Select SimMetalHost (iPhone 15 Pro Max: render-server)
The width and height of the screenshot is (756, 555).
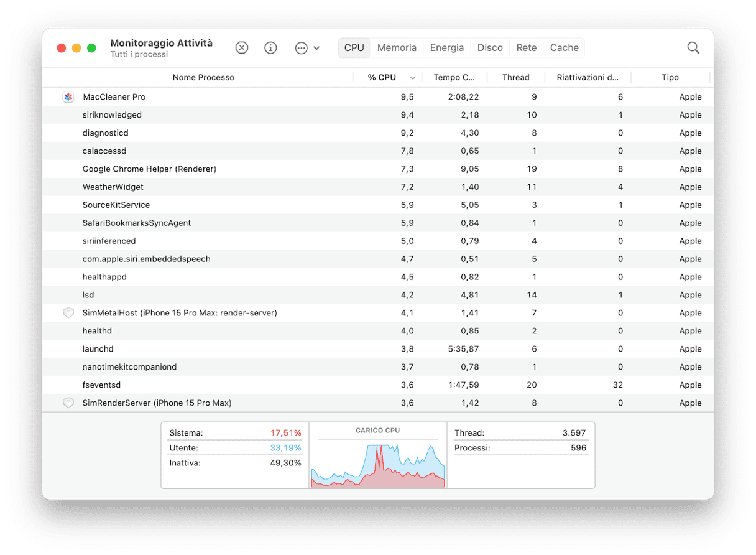pos(378,313)
